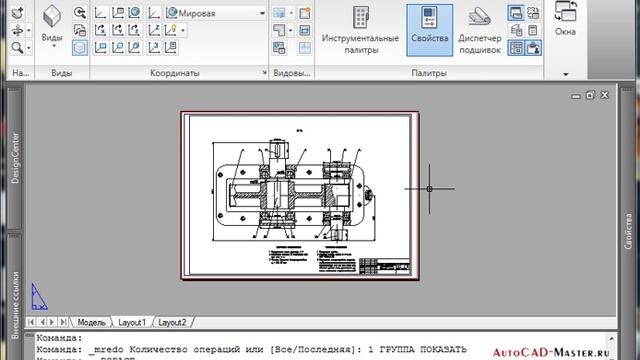Toggle the command line window icon
This screenshot has height=360, width=640.
pos(516,13)
